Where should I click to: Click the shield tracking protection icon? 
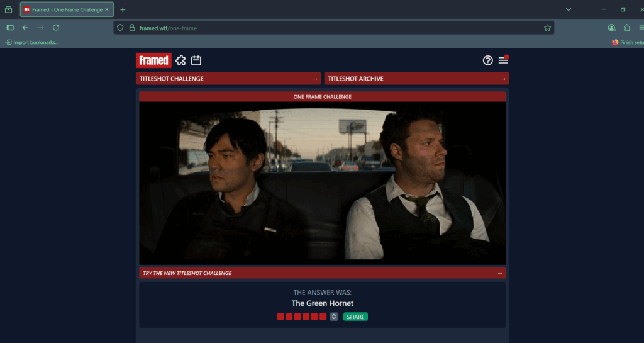pos(120,28)
